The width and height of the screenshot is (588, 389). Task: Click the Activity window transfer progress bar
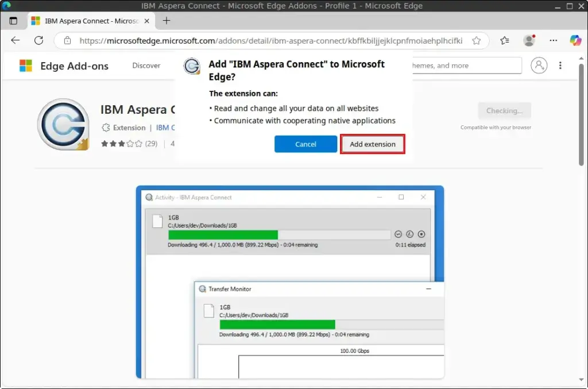pos(280,235)
